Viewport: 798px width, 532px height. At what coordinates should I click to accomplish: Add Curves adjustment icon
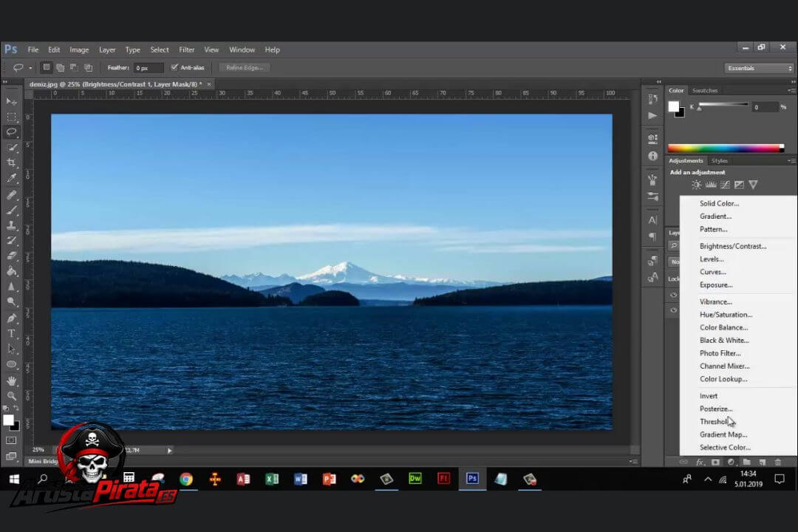(x=726, y=185)
